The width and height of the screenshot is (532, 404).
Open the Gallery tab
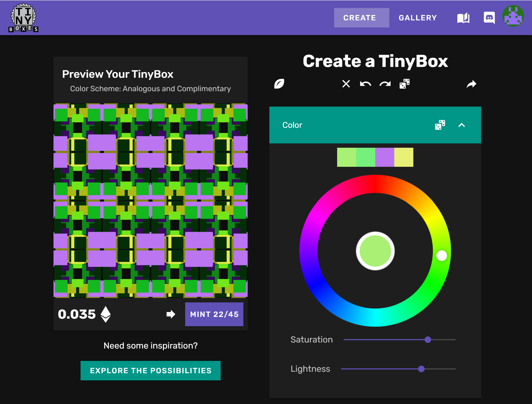(x=417, y=18)
